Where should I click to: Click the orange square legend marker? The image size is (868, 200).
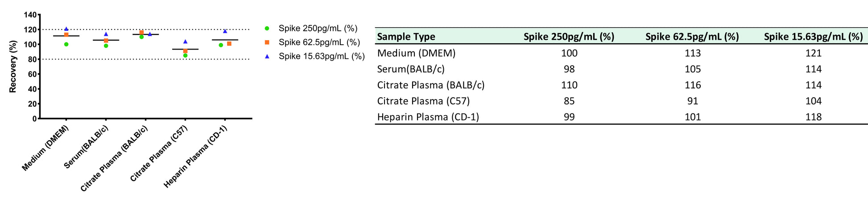267,42
